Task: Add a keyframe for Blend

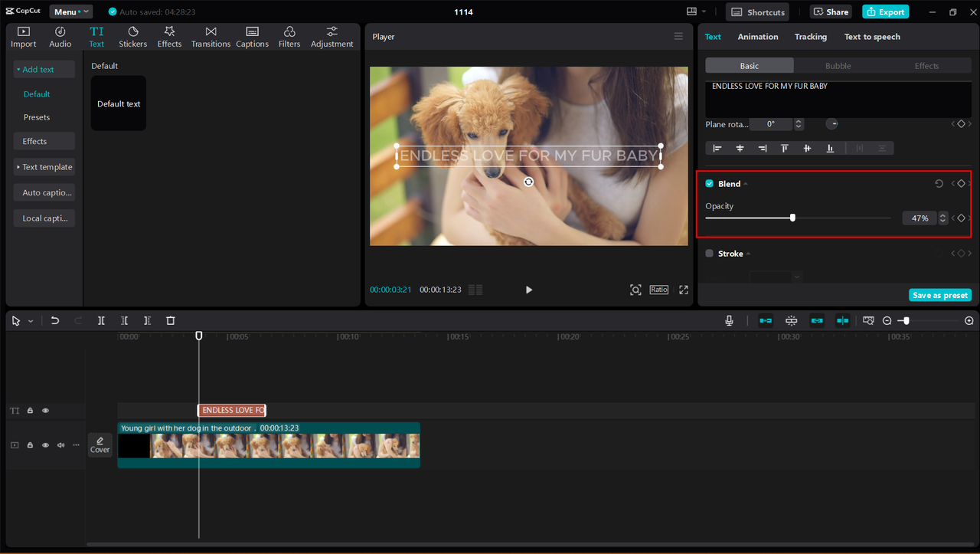Action: click(961, 184)
